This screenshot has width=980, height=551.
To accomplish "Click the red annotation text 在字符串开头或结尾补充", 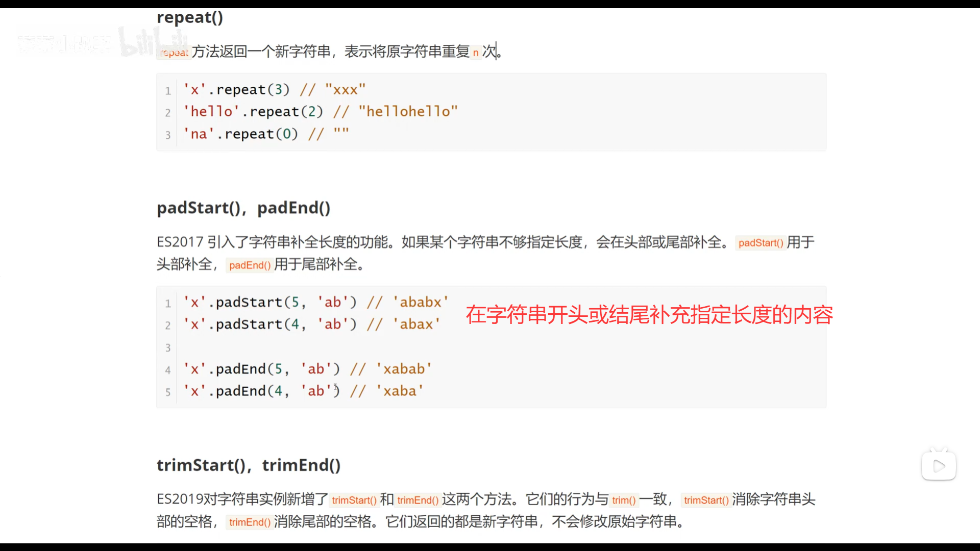I will point(649,315).
